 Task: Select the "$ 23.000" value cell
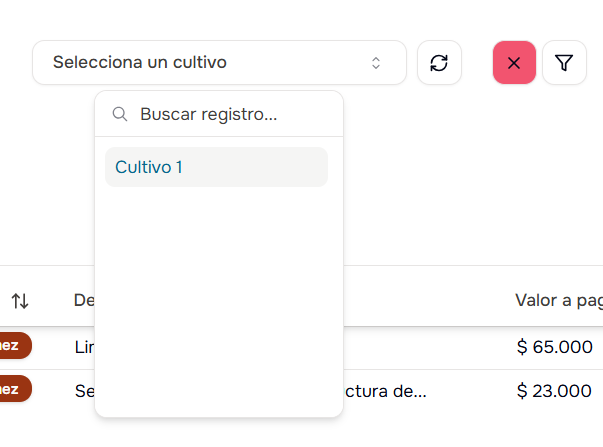pos(555,390)
